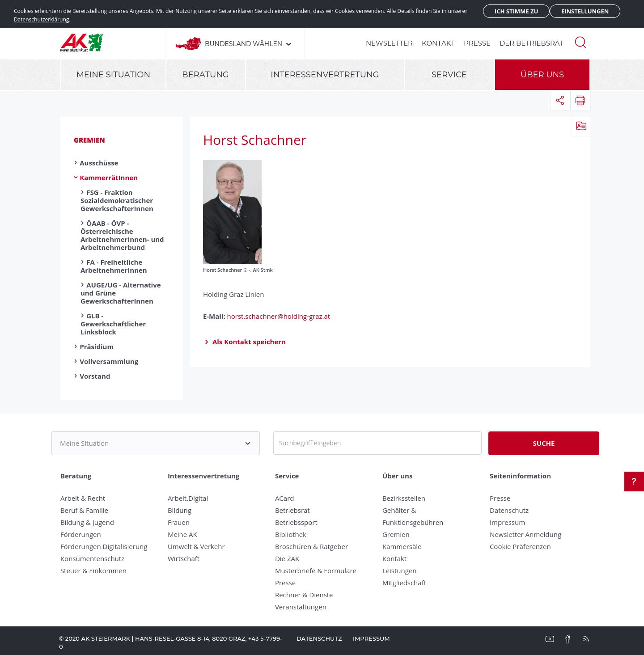Open the RSS feed icon
The image size is (644, 655).
pyautogui.click(x=586, y=639)
